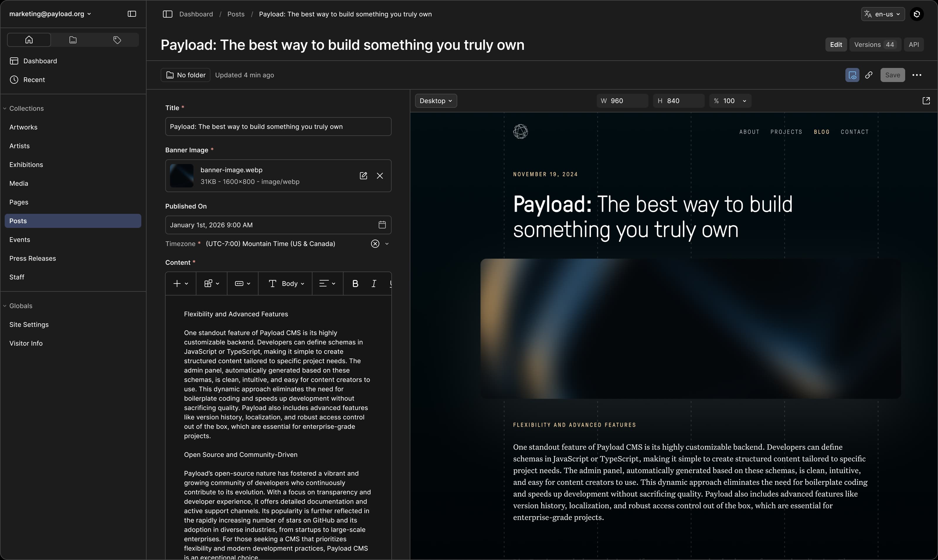The image size is (938, 560).
Task: Toggle nav using breadcrumb panel icon
Action: 168,14
